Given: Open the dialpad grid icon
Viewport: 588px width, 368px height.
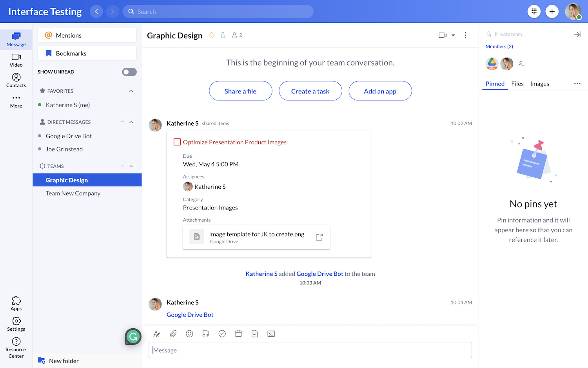Looking at the screenshot, I should tap(534, 11).
